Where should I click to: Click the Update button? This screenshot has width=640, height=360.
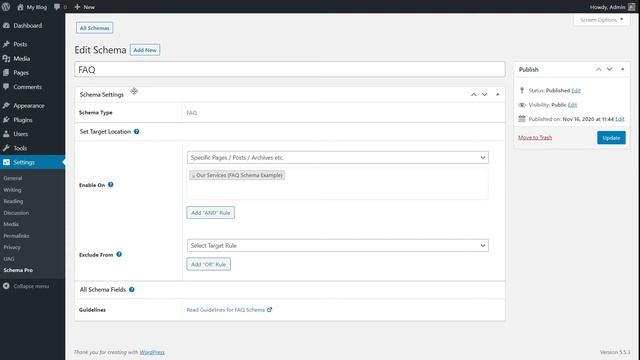tap(611, 138)
